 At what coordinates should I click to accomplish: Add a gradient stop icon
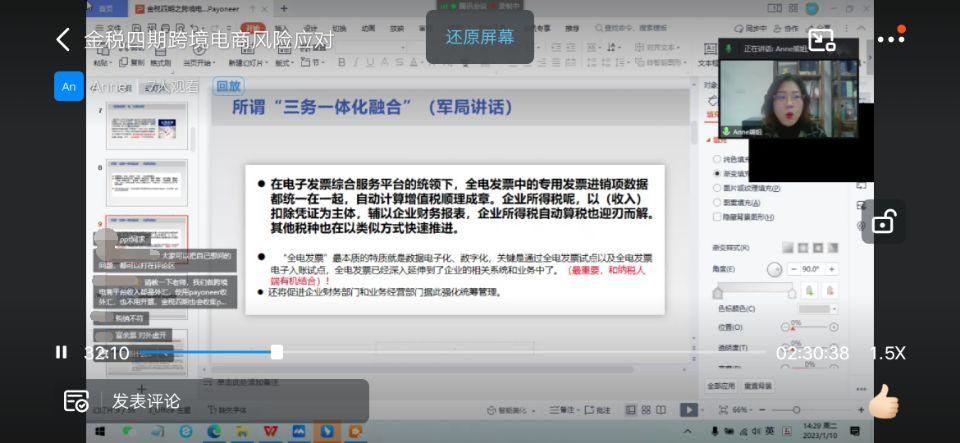click(809, 291)
